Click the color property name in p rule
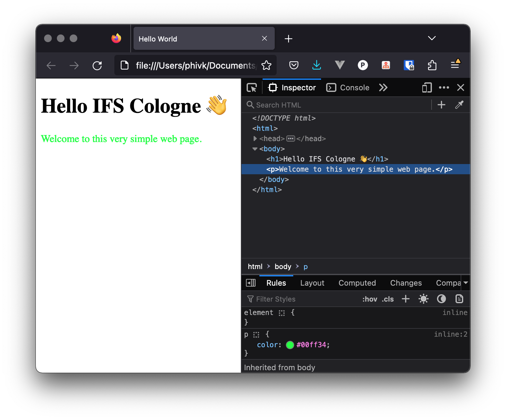Image resolution: width=506 pixels, height=420 pixels. point(268,345)
